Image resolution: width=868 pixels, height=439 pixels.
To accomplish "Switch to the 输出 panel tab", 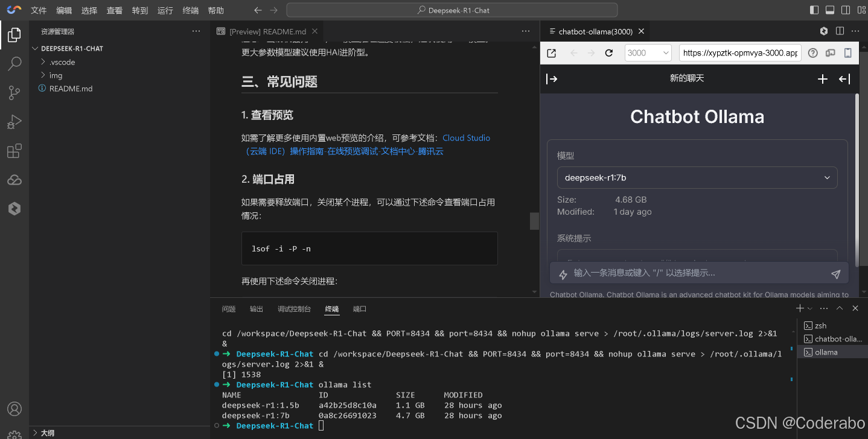I will coord(257,309).
